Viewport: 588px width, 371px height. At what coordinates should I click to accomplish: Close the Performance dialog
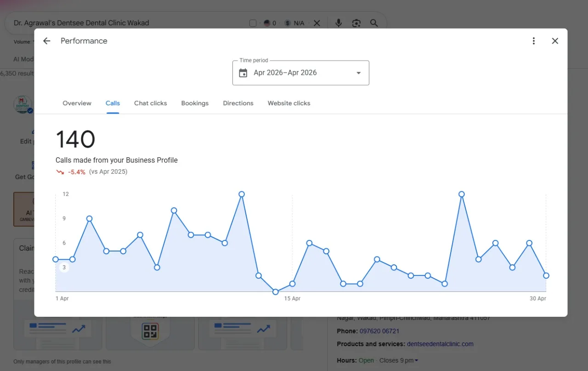click(x=555, y=41)
